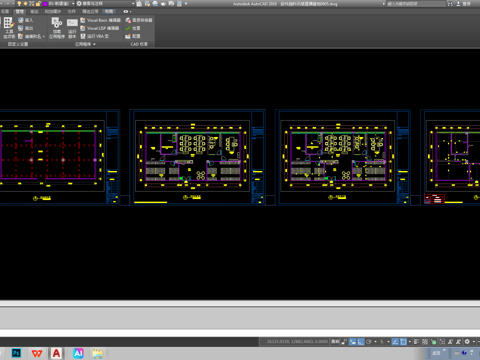Click the magenta layer color swatch
This screenshot has width=480, height=360.
tap(45, 4)
